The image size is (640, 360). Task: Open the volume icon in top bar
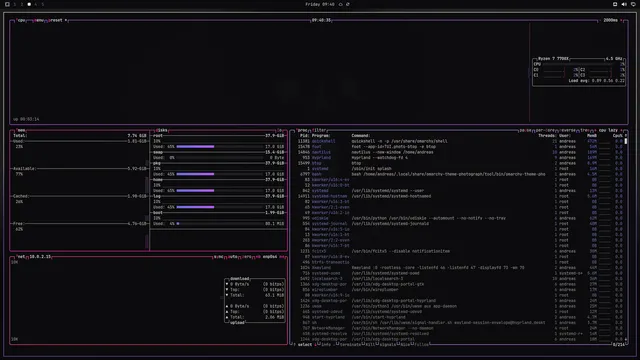pos(624,4)
